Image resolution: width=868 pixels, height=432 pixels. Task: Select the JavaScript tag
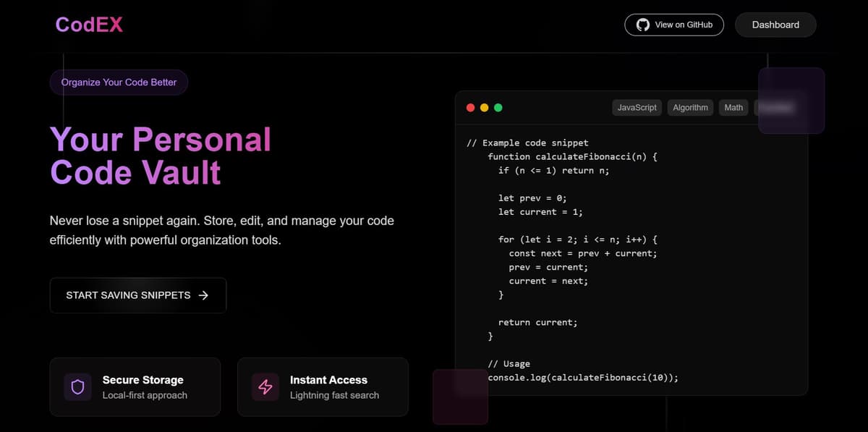point(637,107)
